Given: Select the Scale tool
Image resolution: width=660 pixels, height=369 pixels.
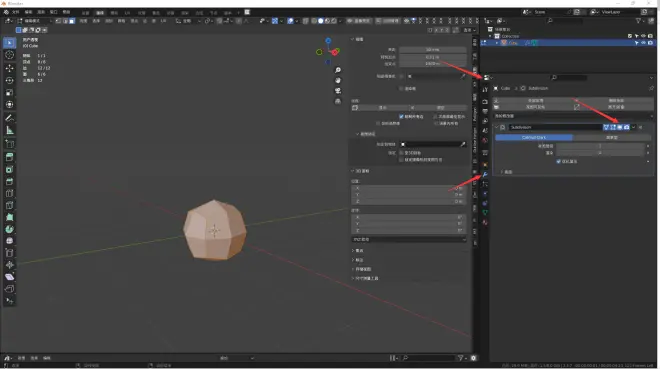Looking at the screenshot, I should pyautogui.click(x=10, y=93).
